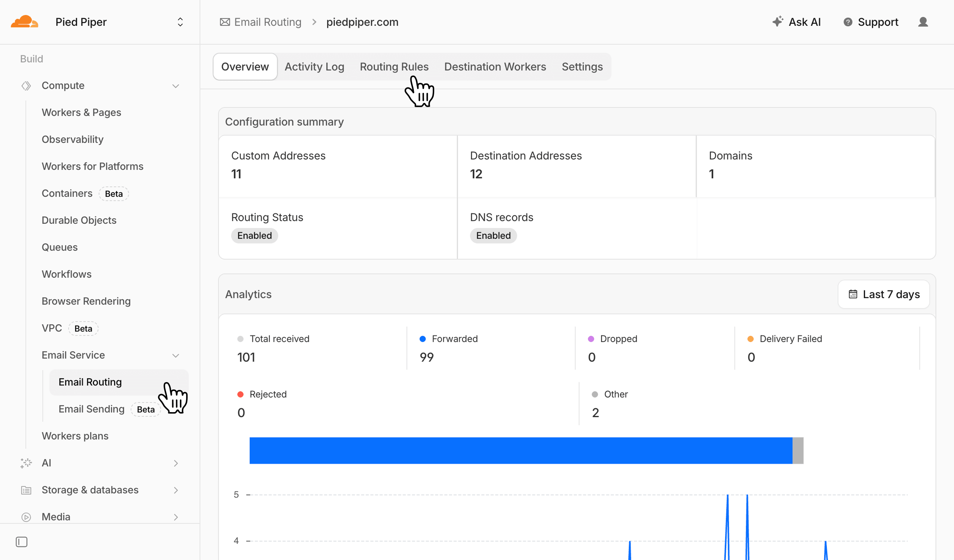Screen dimensions: 954x560
Task: Expand the Storage & databases section
Action: [x=176, y=490]
